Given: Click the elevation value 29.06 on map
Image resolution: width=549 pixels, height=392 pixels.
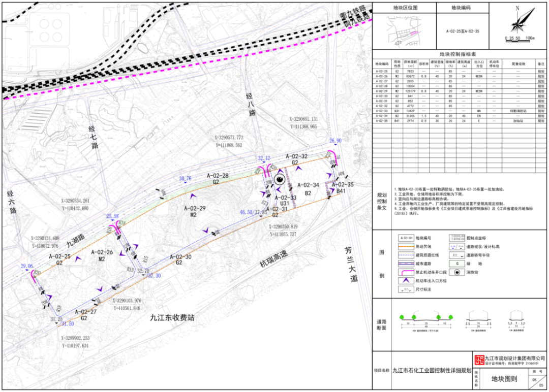Looking at the screenshot, I should [x=26, y=266].
